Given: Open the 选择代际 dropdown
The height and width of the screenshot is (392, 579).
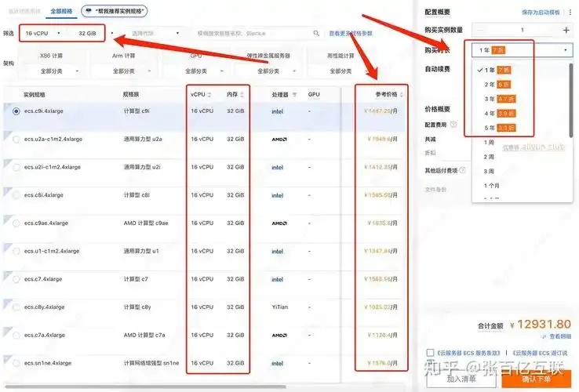Looking at the screenshot, I should pyautogui.click(x=155, y=33).
